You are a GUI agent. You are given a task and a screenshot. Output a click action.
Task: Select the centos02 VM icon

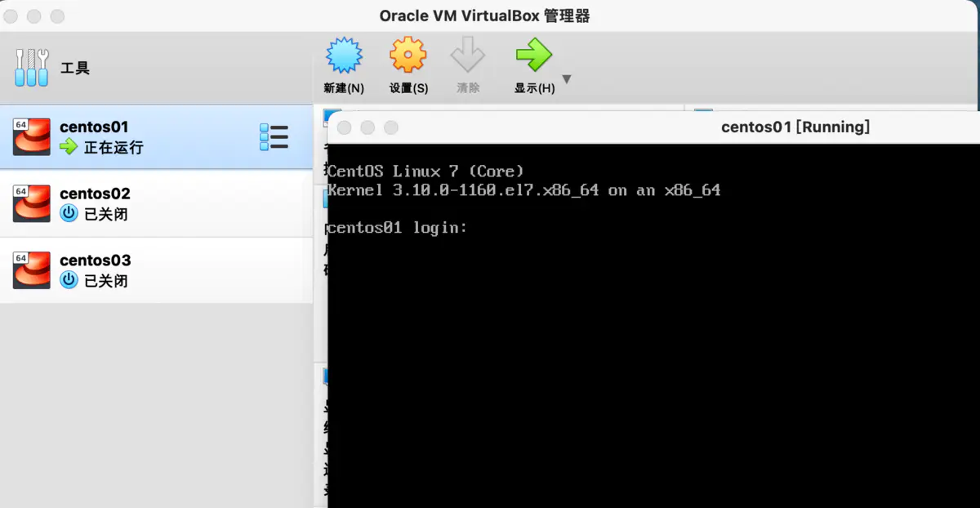[32, 204]
